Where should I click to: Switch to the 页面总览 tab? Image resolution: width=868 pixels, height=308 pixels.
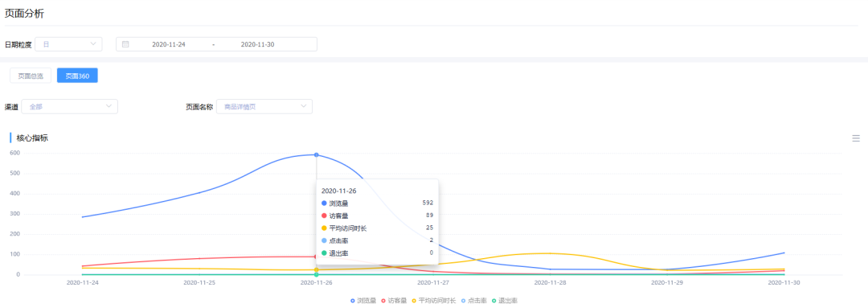pos(31,76)
